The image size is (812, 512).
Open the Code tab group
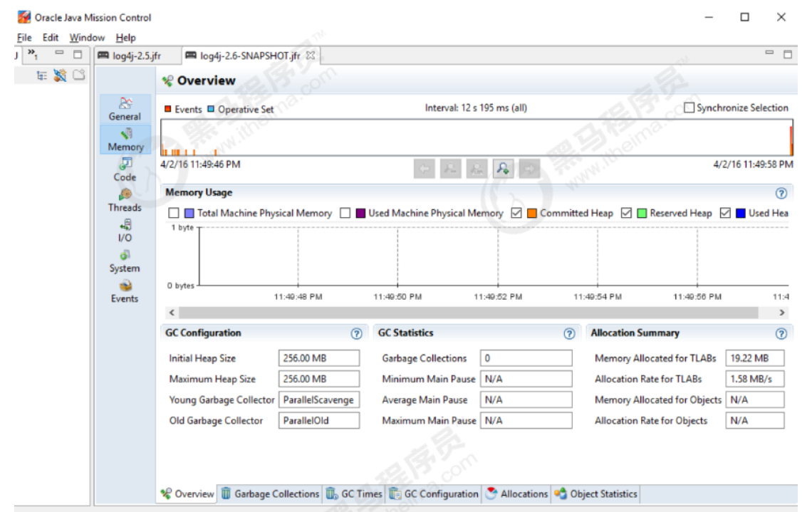pos(125,169)
